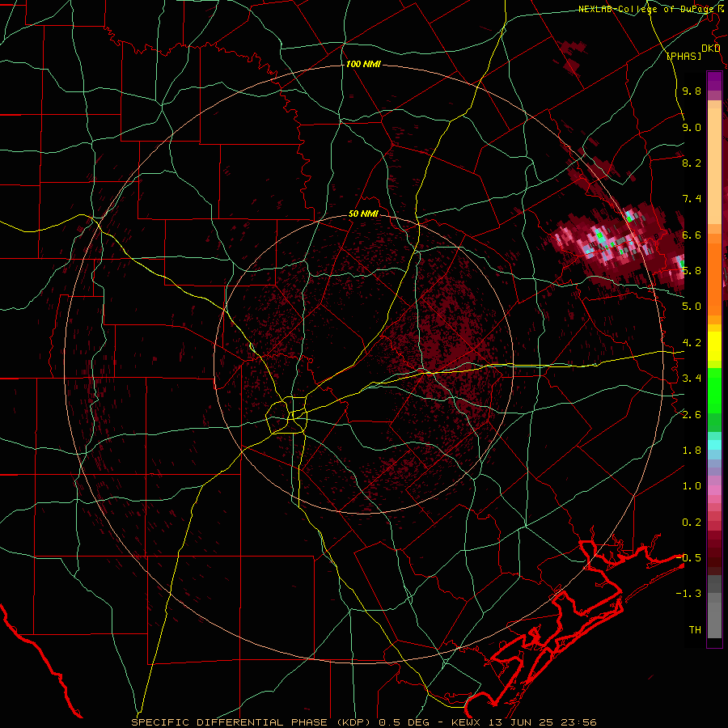Click the 8.2 value on the scale
This screenshot has width=728, height=728.
692,163
